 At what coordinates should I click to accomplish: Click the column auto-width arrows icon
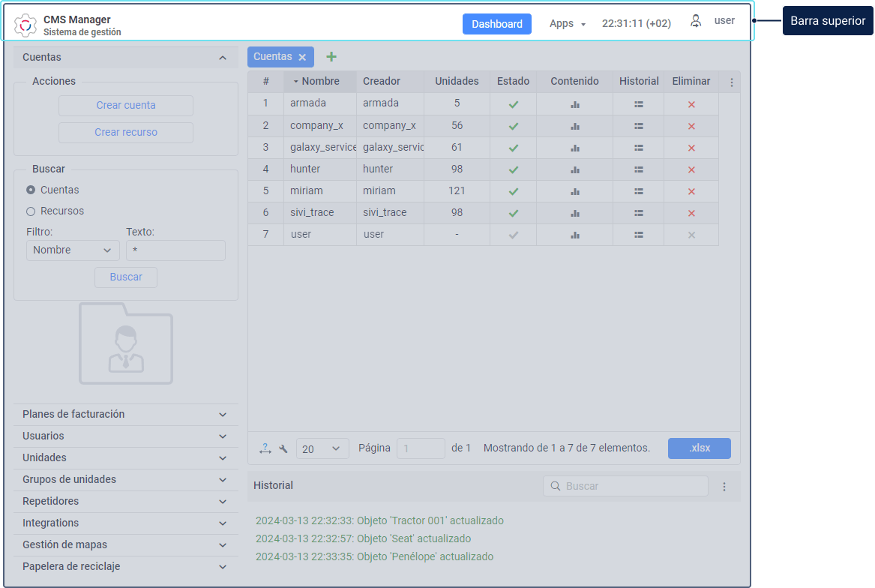[x=265, y=448]
